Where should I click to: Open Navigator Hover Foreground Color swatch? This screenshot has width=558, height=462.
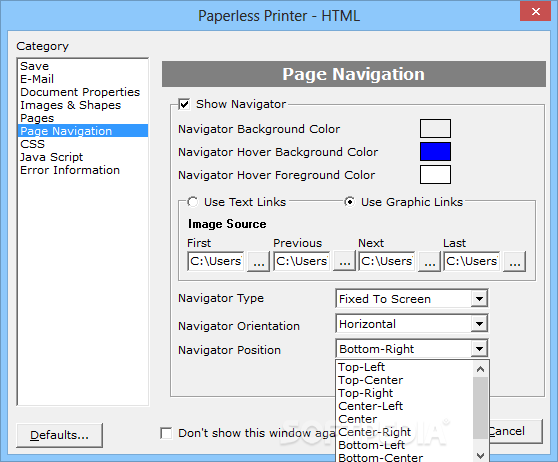coord(435,174)
